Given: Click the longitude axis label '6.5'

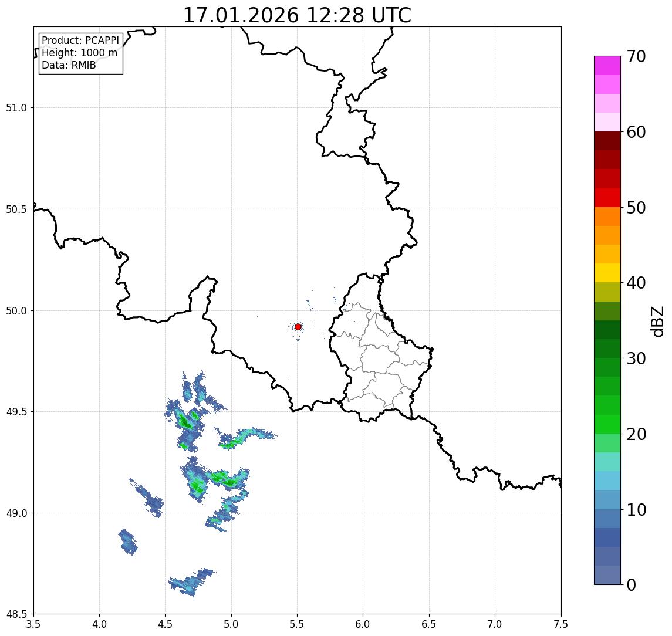Looking at the screenshot, I should [x=429, y=624].
